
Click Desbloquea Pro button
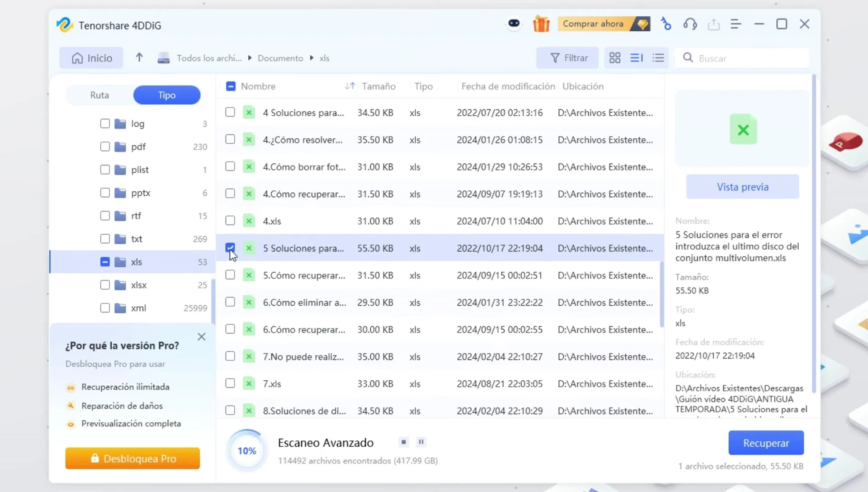[132, 458]
